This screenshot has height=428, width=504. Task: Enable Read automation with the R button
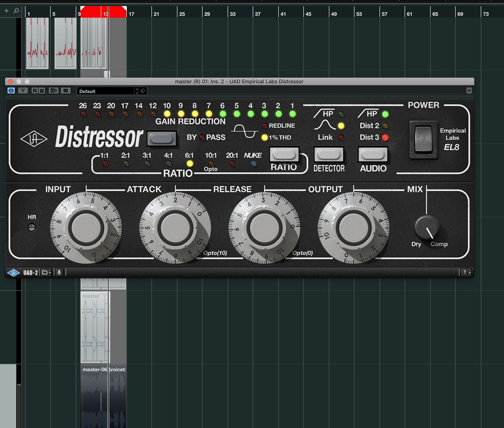[x=35, y=90]
